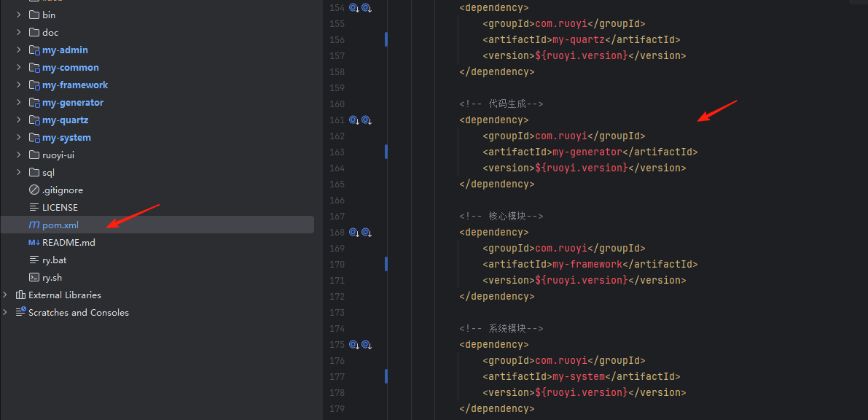Click the Markdown icon beside README.md
Screen dimensions: 868x420
click(x=34, y=243)
